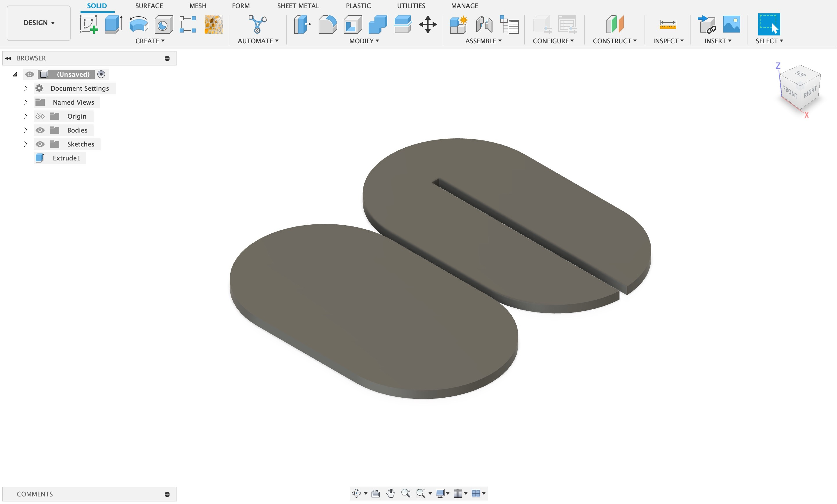Open the CONSTRUCT dropdown menu
The image size is (837, 504).
tap(615, 41)
